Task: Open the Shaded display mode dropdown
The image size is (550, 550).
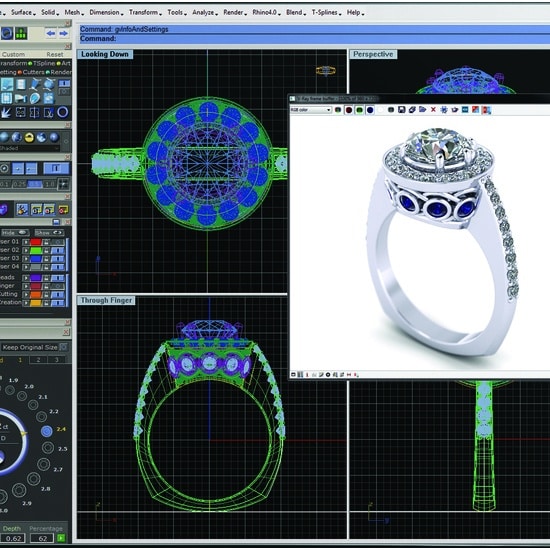Action: coord(29,149)
